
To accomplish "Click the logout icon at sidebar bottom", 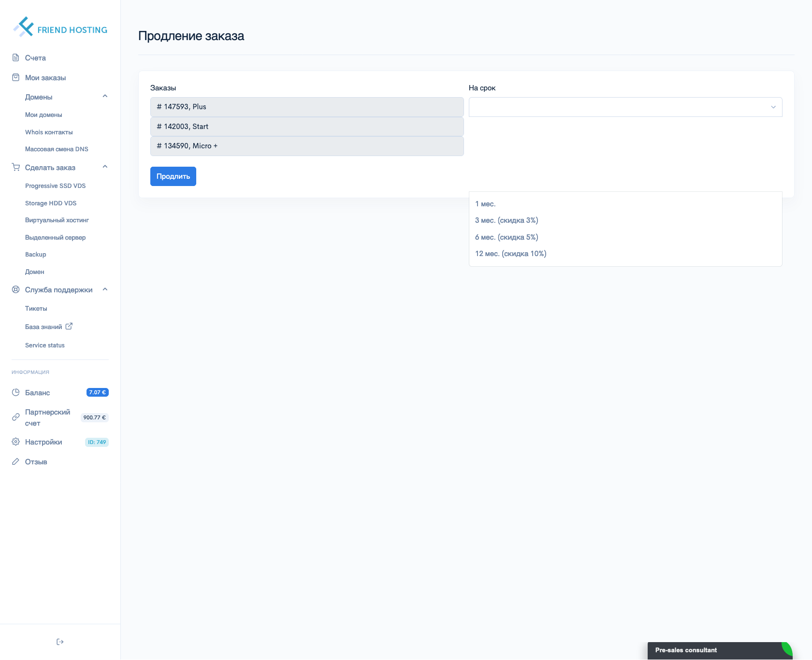I will click(x=60, y=642).
